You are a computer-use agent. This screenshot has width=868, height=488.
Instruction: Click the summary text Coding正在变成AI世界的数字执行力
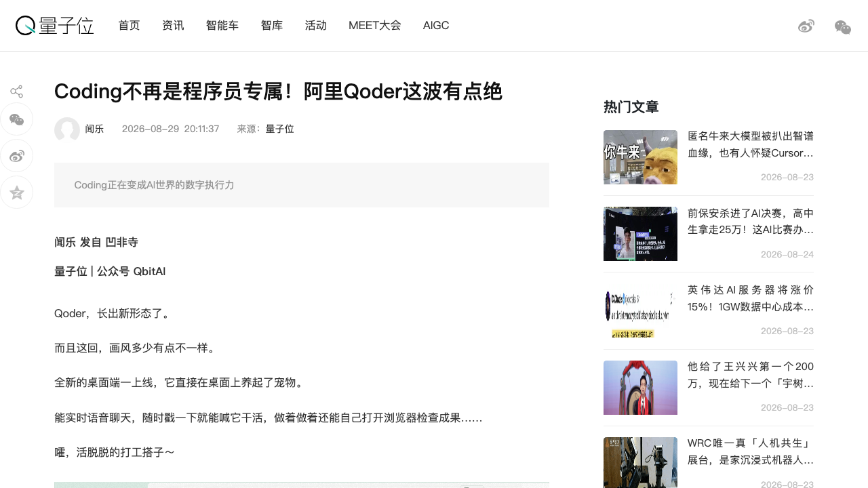tap(155, 185)
